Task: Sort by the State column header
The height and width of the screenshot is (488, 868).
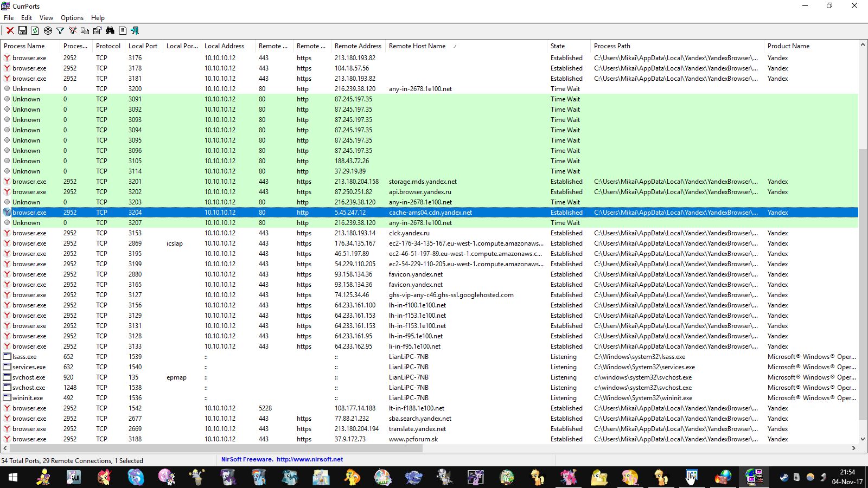Action: coord(558,46)
